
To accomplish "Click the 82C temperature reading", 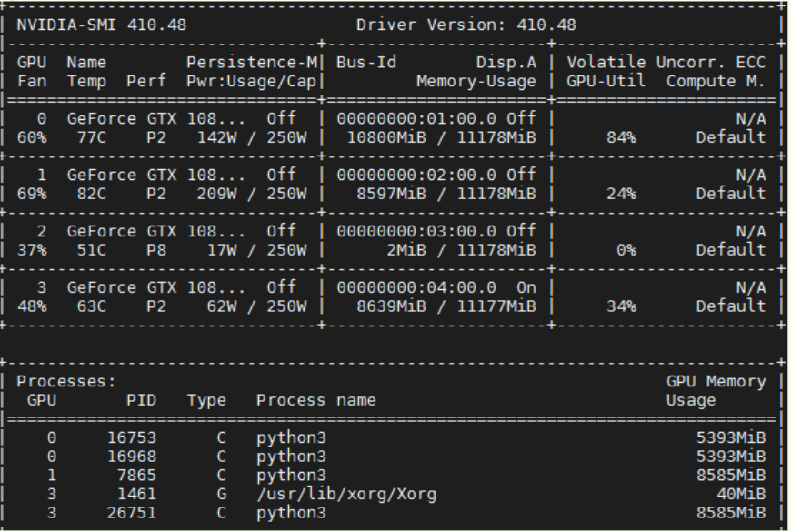I will pyautogui.click(x=91, y=194).
